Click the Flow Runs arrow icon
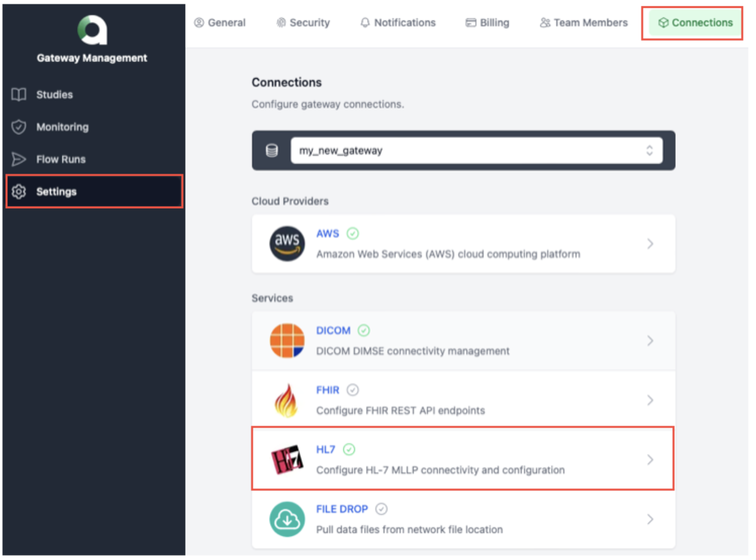The width and height of the screenshot is (756, 560). [19, 159]
